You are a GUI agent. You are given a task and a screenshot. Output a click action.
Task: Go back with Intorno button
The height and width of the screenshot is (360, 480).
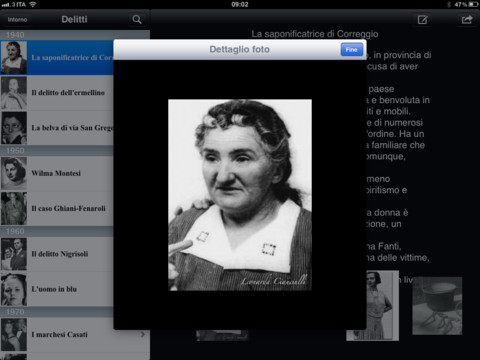tap(17, 20)
